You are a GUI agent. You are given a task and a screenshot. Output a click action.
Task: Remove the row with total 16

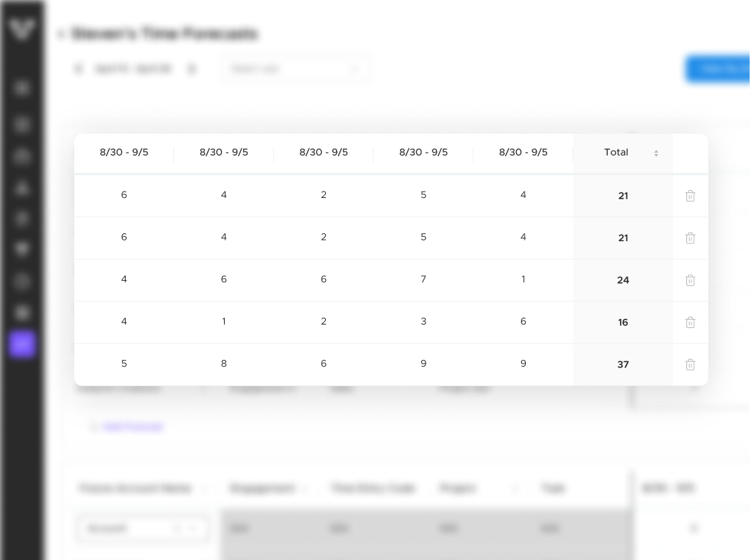tap(690, 322)
